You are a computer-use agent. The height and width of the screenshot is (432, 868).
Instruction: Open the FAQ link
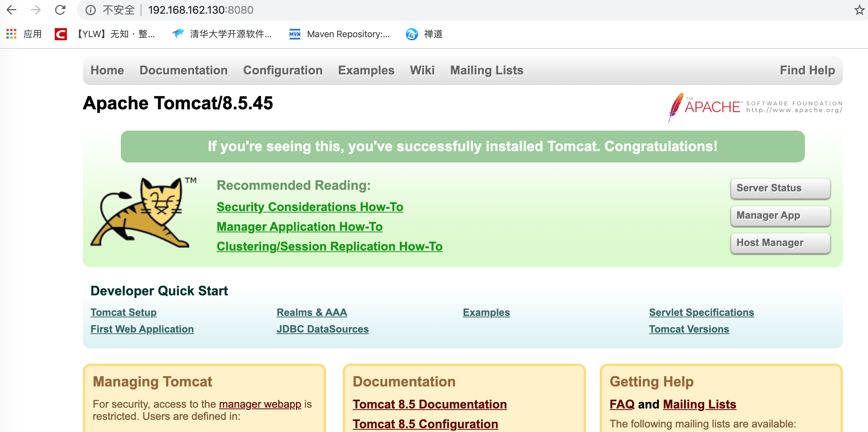622,405
